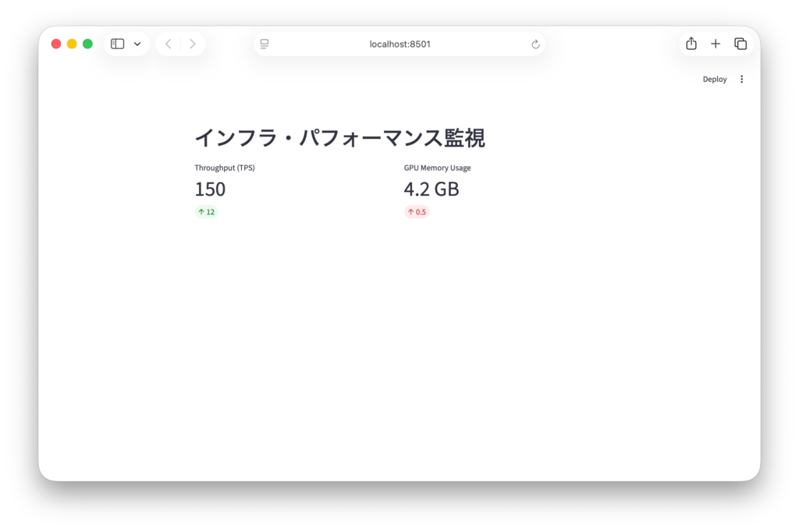Viewport: 799px width, 532px height.
Task: Reload the page
Action: coord(535,44)
